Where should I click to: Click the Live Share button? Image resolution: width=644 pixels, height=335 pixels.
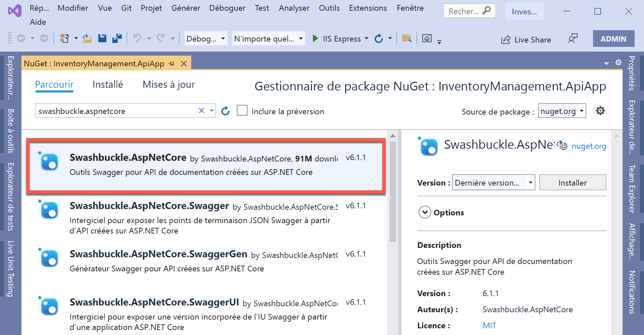point(526,40)
